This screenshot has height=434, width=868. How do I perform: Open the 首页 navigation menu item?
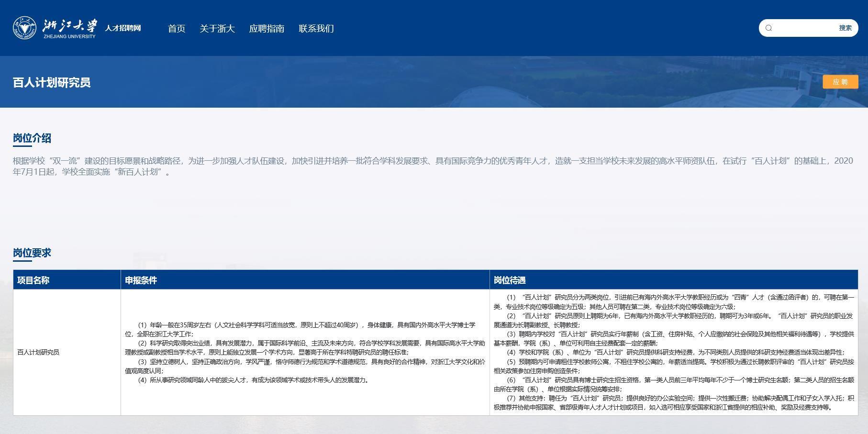coord(177,29)
